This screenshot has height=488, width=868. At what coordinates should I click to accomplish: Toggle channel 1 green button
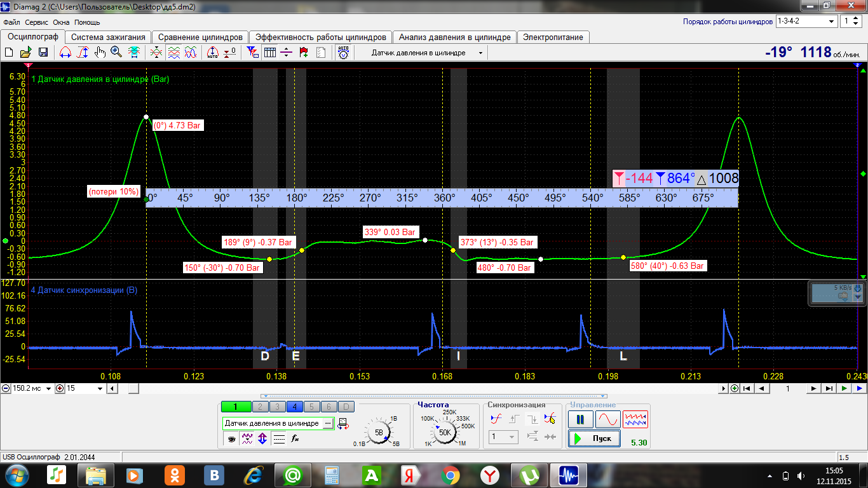pyautogui.click(x=235, y=407)
